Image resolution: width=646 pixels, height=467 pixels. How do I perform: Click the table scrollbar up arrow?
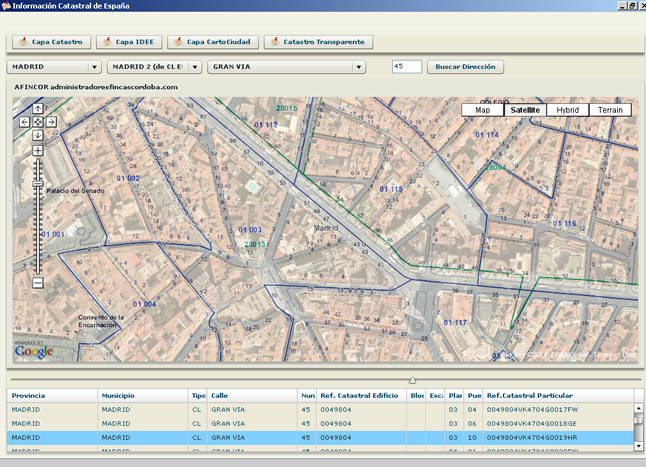click(x=638, y=408)
